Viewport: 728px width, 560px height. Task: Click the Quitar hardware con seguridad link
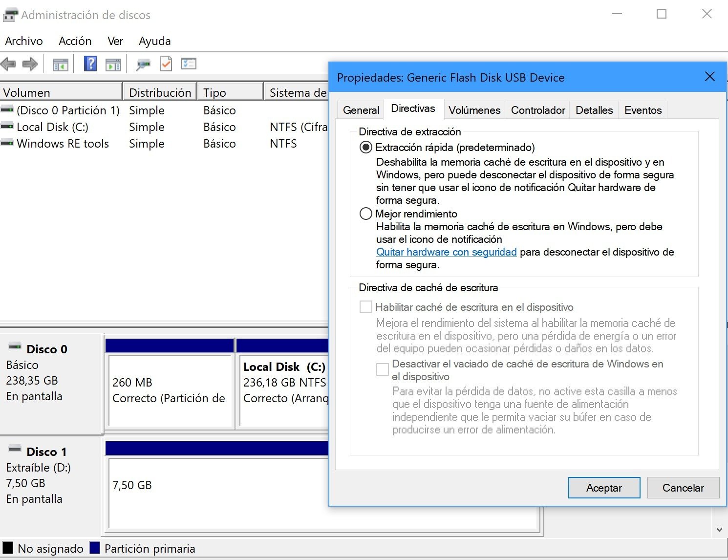pos(446,252)
